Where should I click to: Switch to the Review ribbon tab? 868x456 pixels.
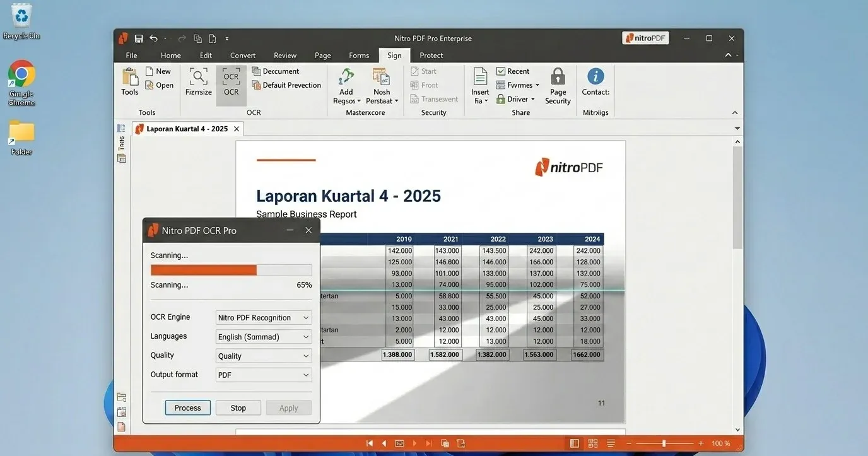point(285,56)
